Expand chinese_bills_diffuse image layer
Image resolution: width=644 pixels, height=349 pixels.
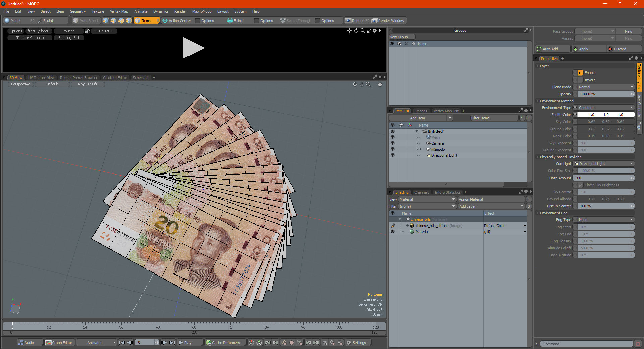click(407, 226)
